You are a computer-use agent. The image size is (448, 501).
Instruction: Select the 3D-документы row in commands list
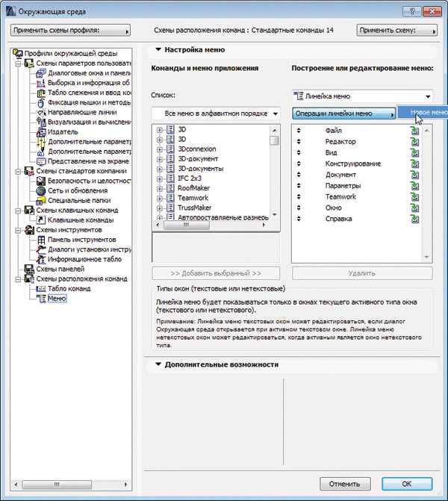point(201,169)
